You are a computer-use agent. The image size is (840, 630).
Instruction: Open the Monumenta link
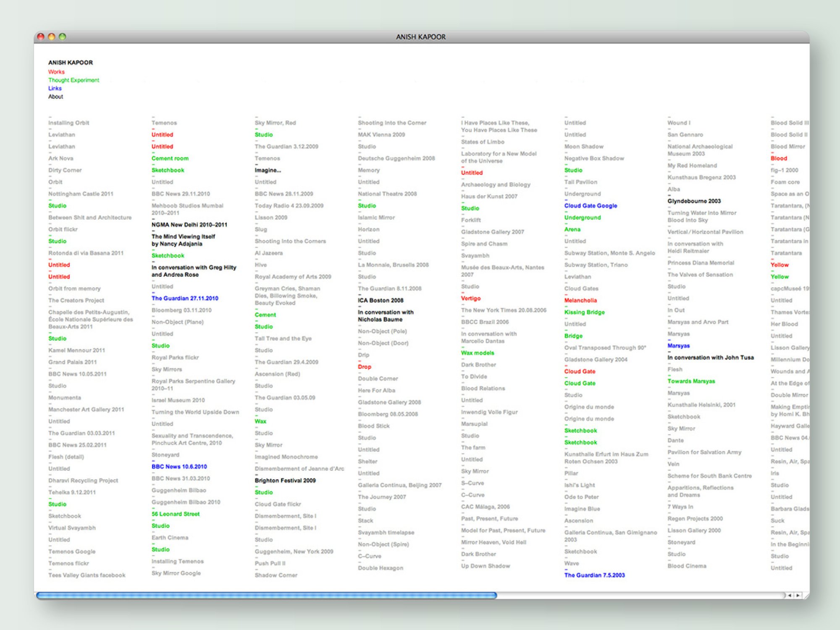click(x=64, y=398)
